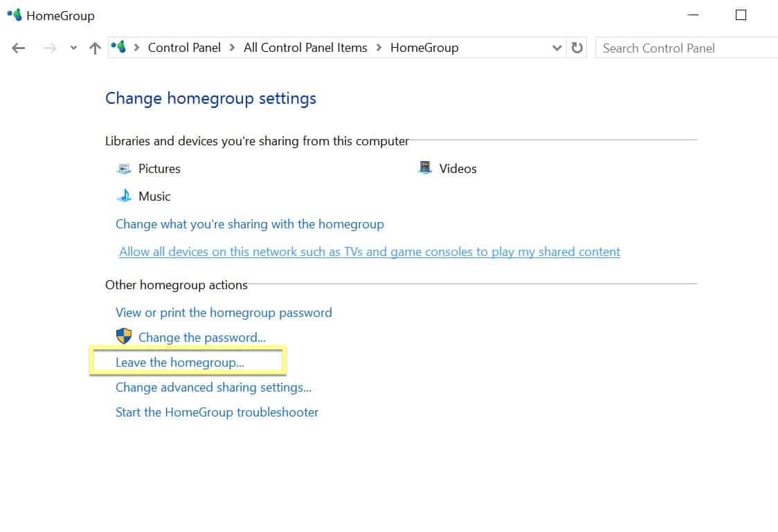
Task: Click the HomeGroup title bar icon
Action: pyautogui.click(x=15, y=15)
